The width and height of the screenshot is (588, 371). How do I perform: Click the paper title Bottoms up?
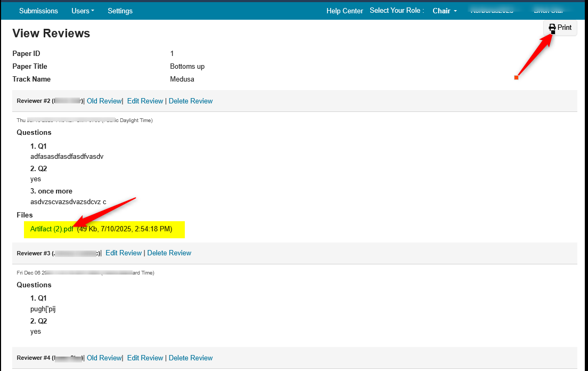click(x=187, y=67)
